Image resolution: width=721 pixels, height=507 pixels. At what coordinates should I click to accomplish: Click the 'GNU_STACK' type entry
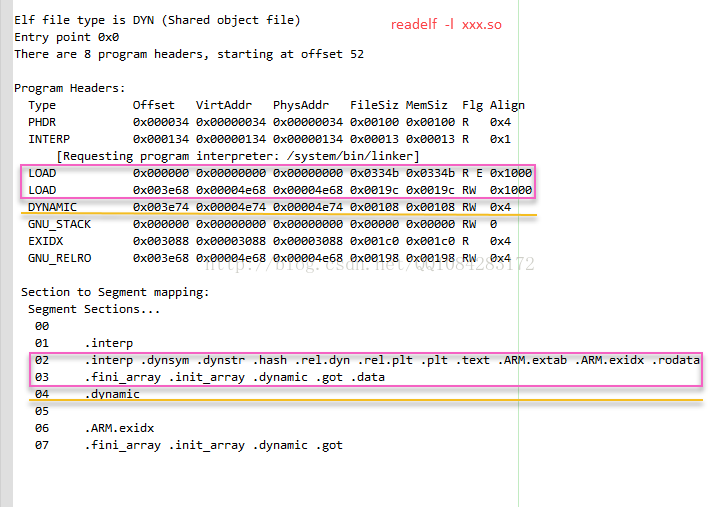point(59,224)
